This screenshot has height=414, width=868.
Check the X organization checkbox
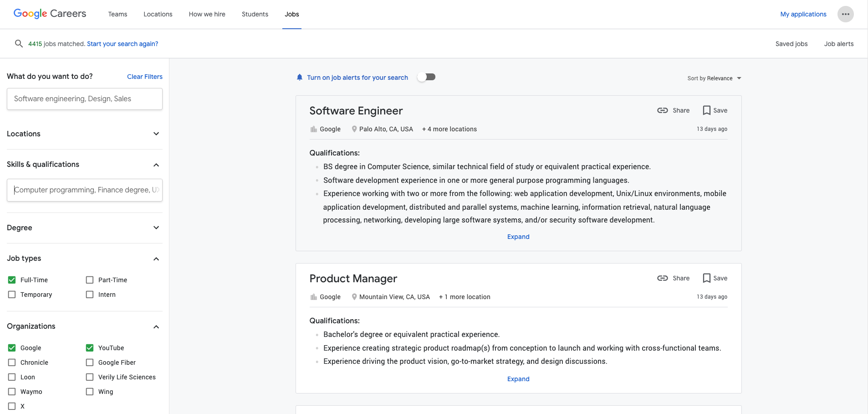(12, 406)
